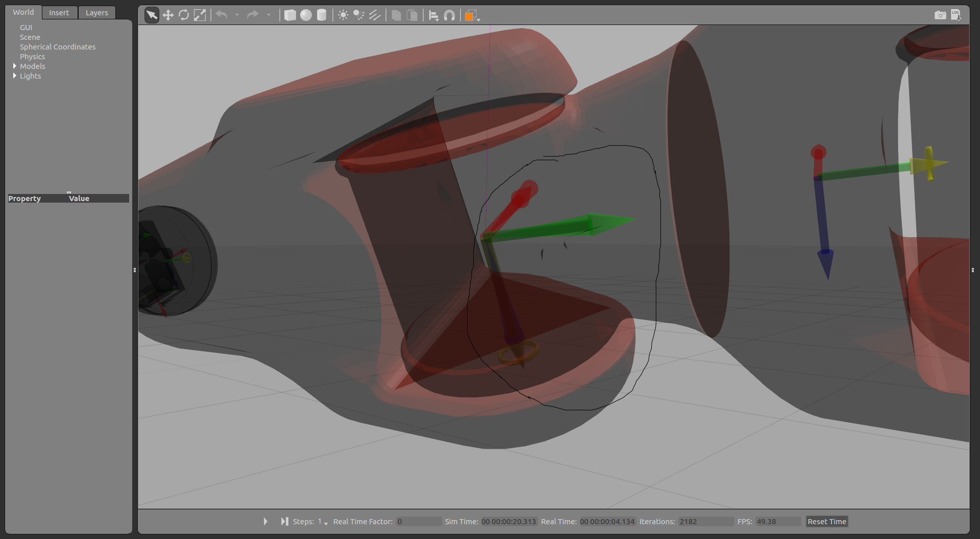The height and width of the screenshot is (539, 980).
Task: Insert a box shape into the scene
Action: pyautogui.click(x=290, y=15)
